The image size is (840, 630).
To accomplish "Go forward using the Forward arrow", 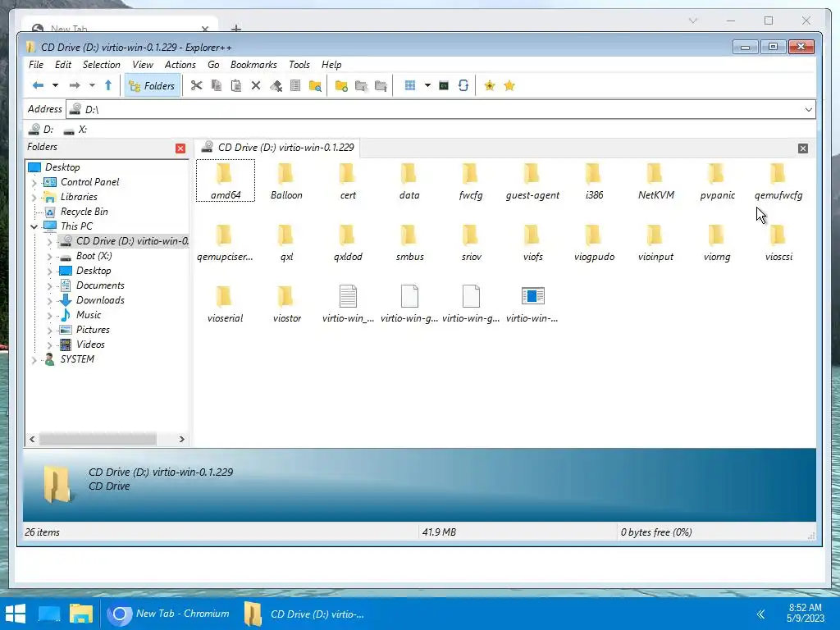I will click(75, 85).
